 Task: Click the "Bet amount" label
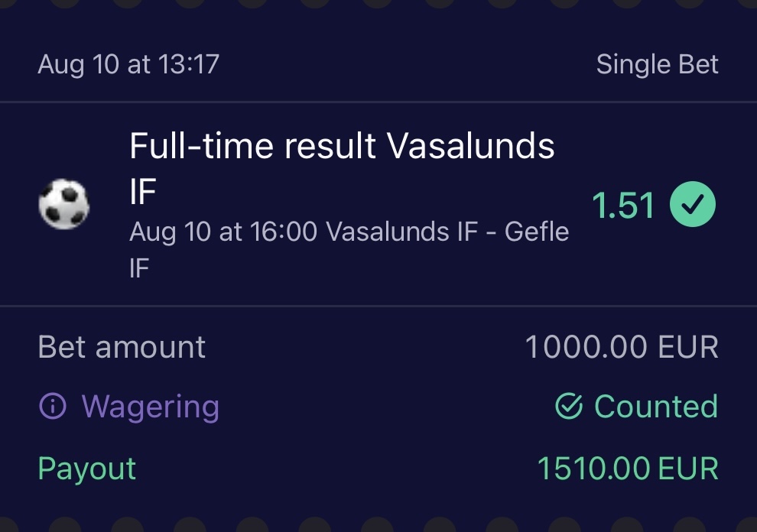tap(122, 348)
